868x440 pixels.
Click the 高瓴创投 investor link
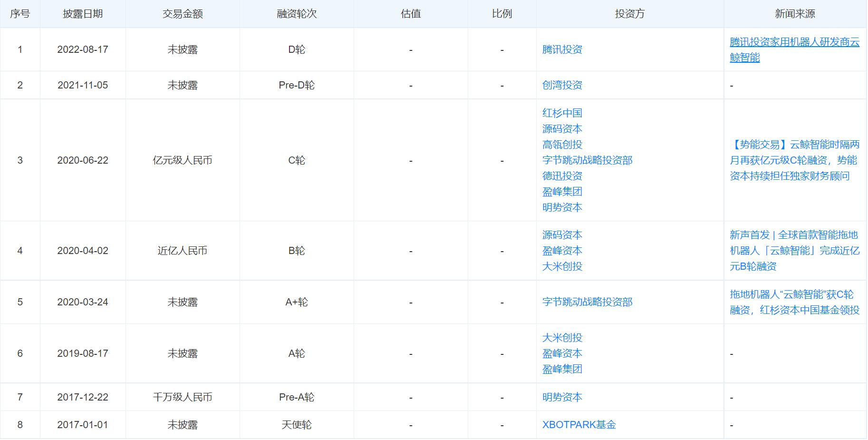point(562,145)
